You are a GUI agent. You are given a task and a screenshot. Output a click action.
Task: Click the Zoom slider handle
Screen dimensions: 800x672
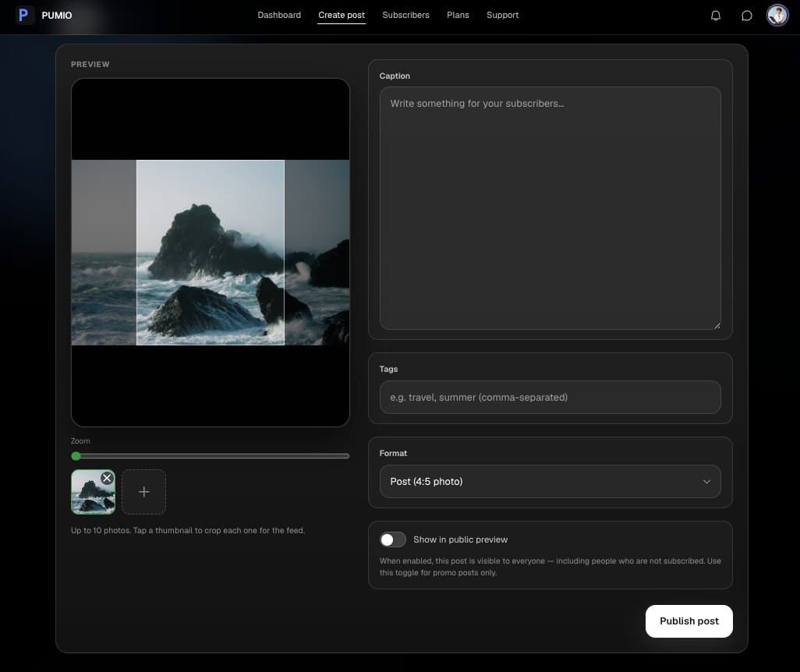[x=76, y=456]
